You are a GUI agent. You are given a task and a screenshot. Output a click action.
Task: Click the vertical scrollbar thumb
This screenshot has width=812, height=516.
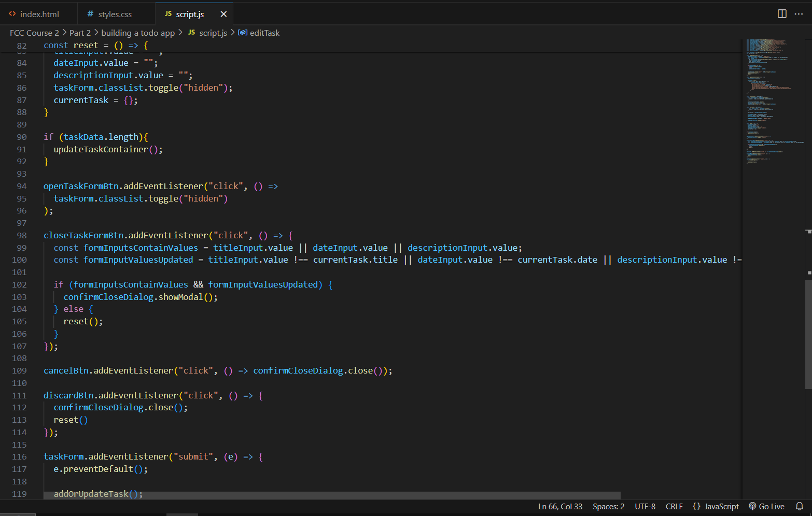coord(808,334)
